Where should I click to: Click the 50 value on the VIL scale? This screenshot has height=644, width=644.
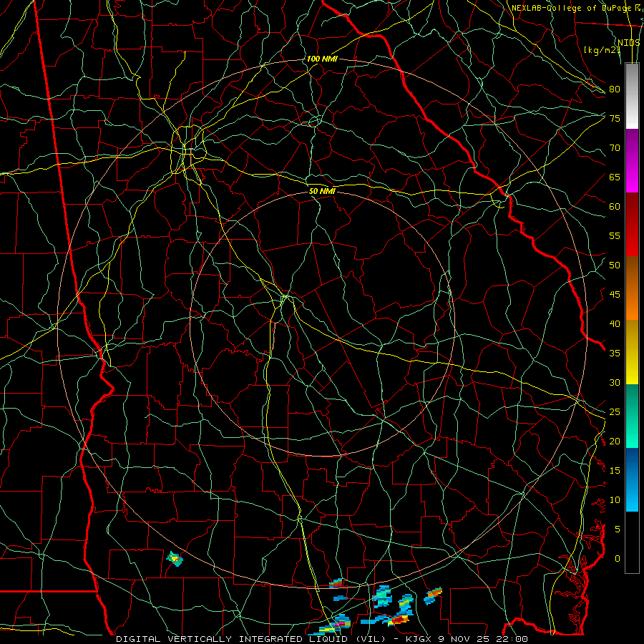(615, 265)
